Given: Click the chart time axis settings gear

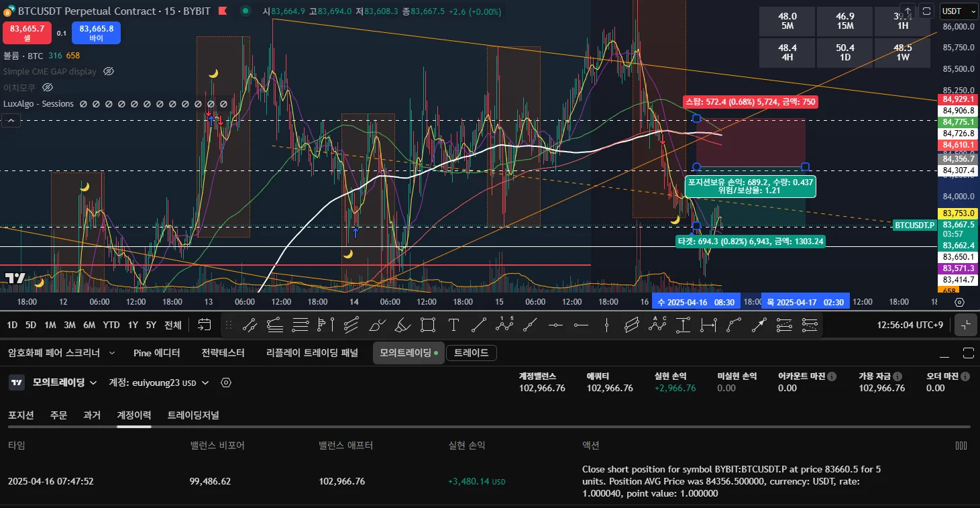Looking at the screenshot, I should (x=959, y=303).
